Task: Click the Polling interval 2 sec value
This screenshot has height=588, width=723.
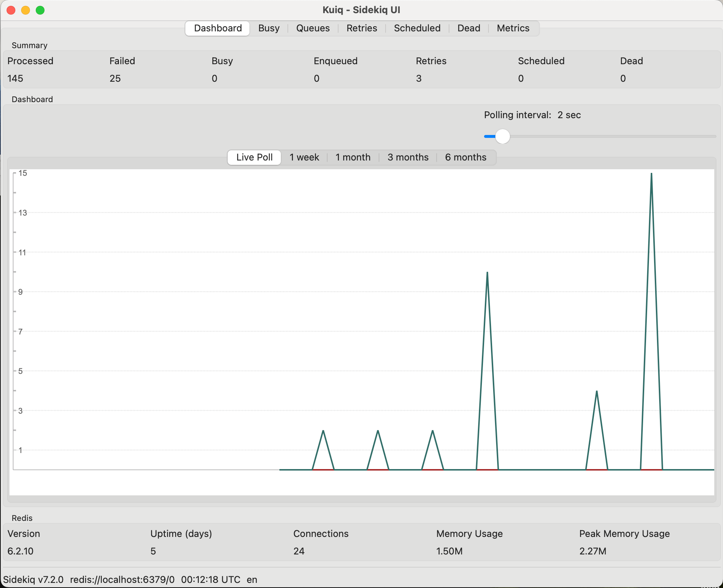Action: click(569, 115)
